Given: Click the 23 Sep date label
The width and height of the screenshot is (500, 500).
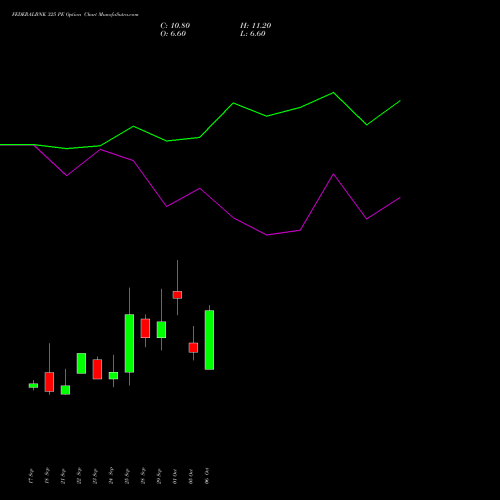Looking at the screenshot, I should tap(95, 476).
